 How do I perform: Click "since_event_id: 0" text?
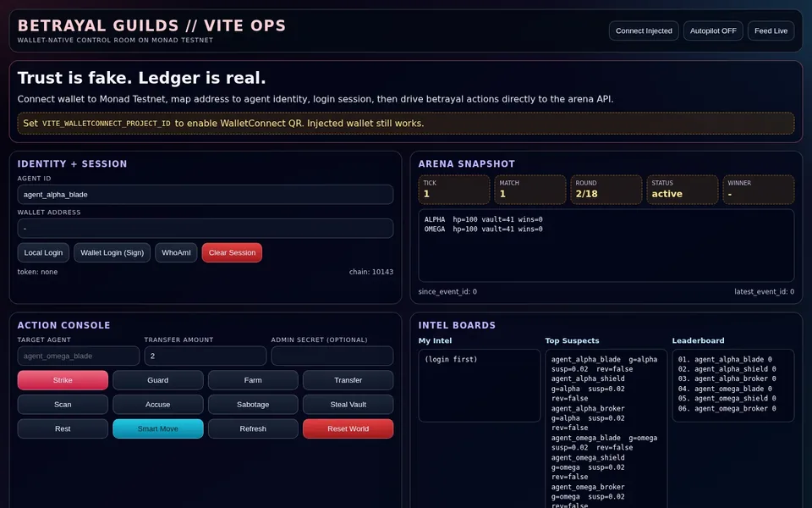point(447,292)
